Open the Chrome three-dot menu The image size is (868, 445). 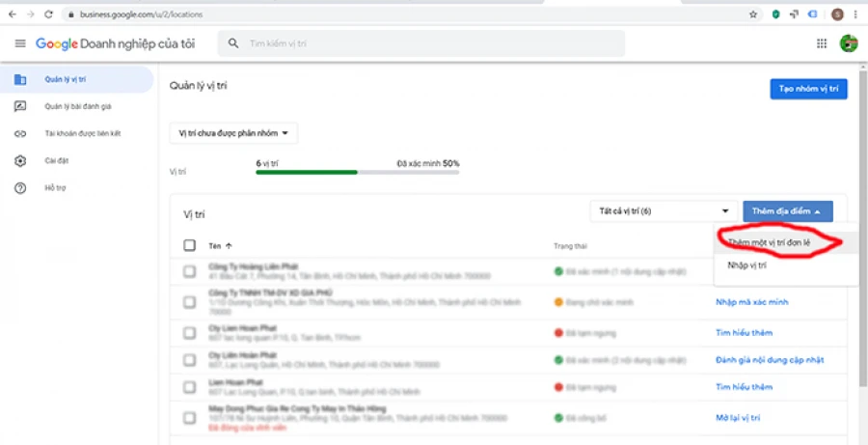[855, 15]
